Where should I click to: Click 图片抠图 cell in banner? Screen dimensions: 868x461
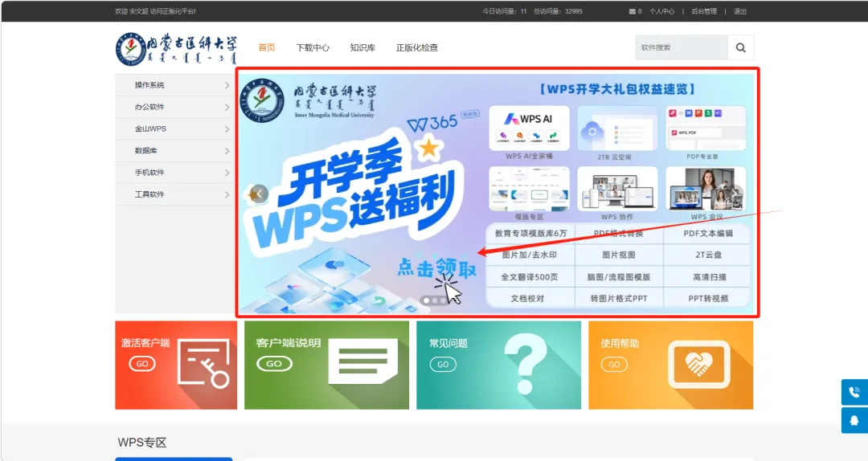[619, 255]
